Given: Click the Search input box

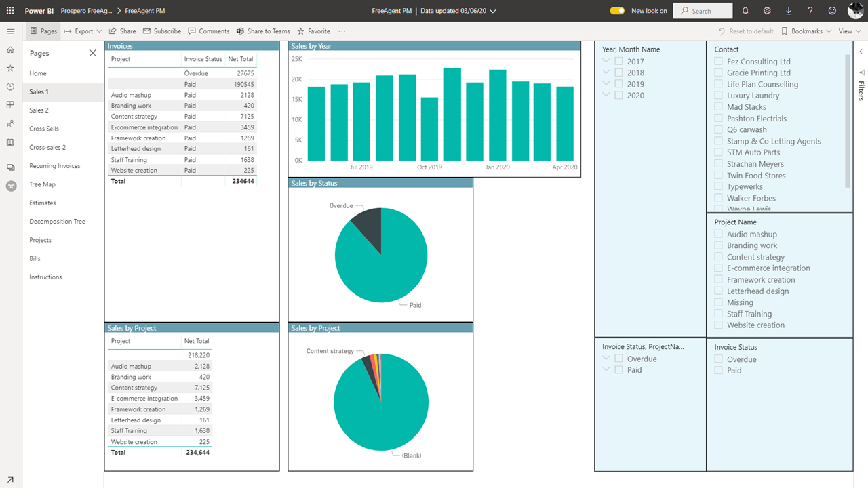Looking at the screenshot, I should [703, 11].
